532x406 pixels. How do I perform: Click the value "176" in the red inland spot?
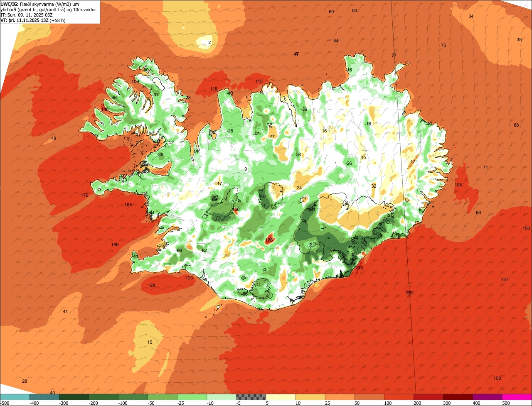click(x=269, y=240)
